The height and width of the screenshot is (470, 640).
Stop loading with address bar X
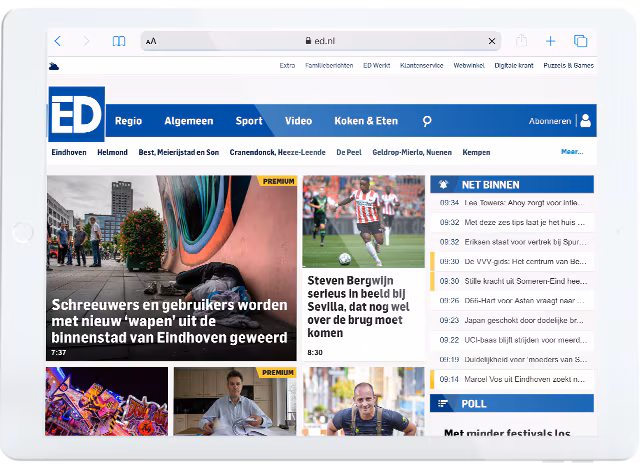click(492, 41)
